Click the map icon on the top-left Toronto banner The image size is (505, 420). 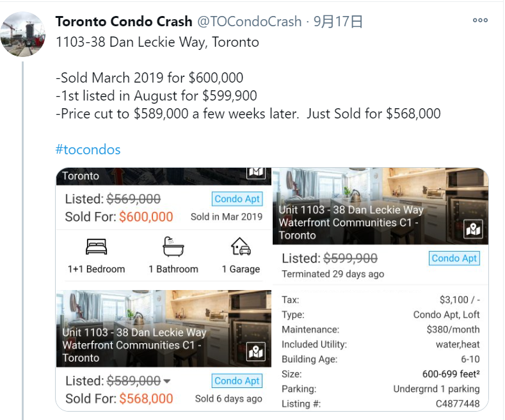[256, 172]
